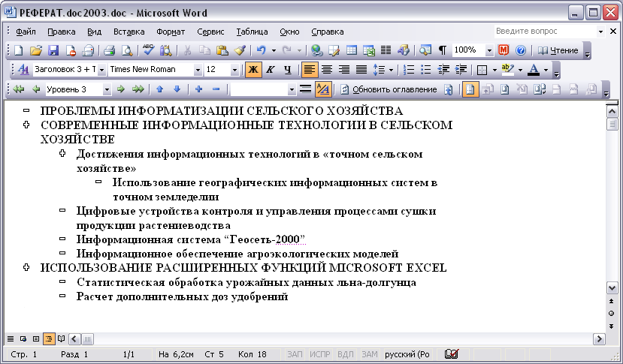Open the Show Level dropdown

coord(292,90)
